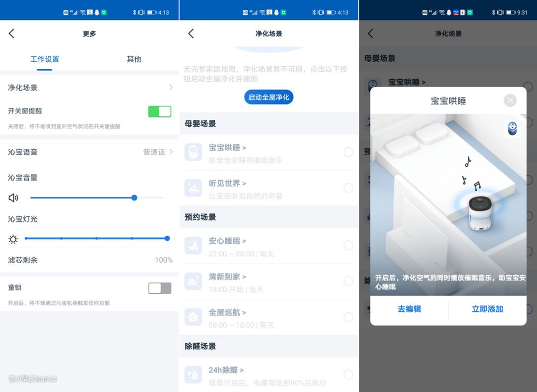Tap the 宝宝哄睡 baby scene icon
The height and width of the screenshot is (392, 537).
[x=193, y=152]
